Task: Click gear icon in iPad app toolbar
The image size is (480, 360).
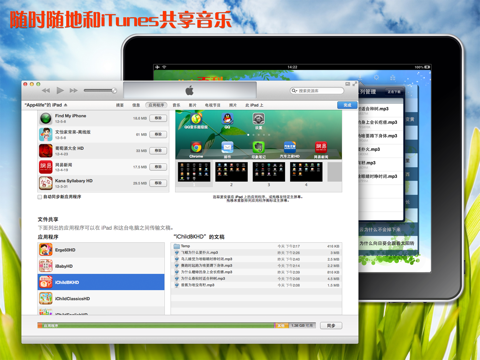Action: [376, 78]
